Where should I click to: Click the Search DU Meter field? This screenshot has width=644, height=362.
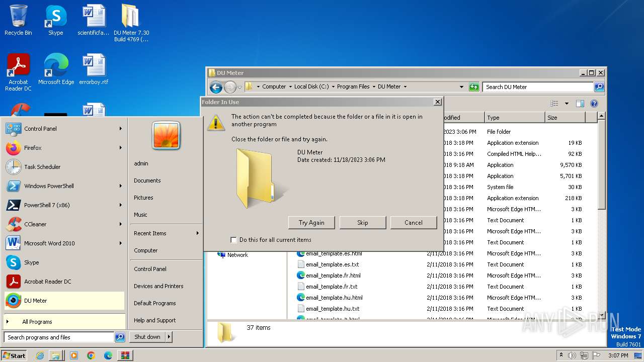coord(538,87)
